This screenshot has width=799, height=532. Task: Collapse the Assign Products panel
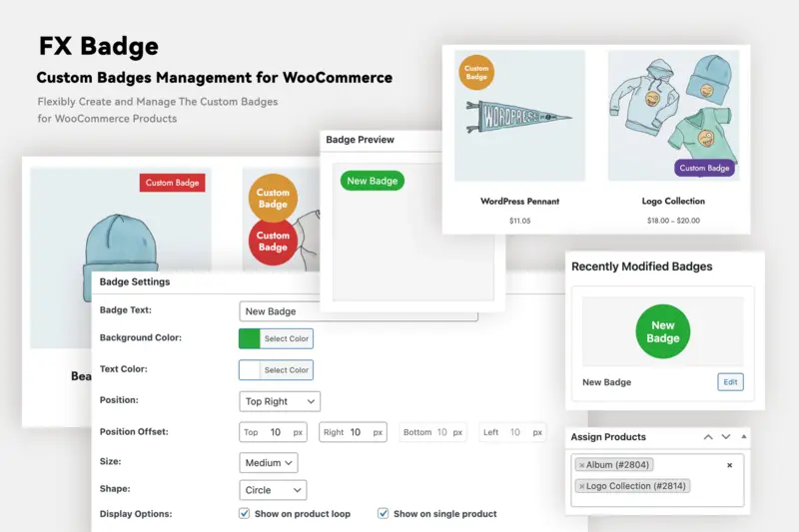(x=743, y=437)
